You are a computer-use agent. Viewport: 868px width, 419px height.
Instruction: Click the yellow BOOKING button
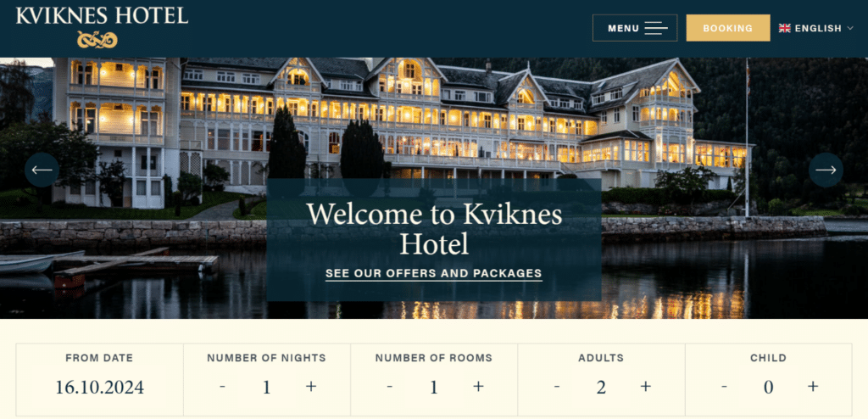[x=728, y=28]
